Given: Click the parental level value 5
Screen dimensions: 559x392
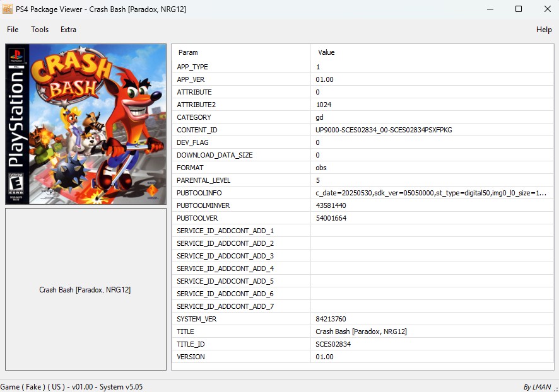Looking at the screenshot, I should coord(317,180).
